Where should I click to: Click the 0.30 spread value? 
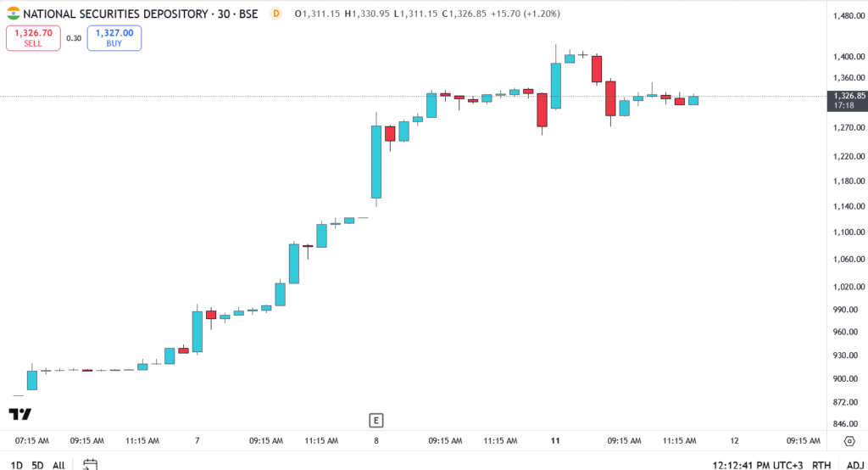(x=74, y=38)
